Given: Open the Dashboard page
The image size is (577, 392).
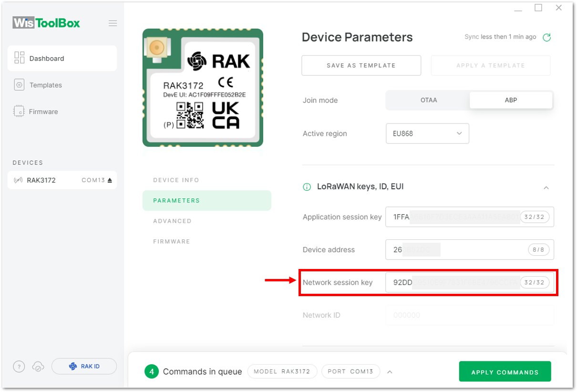Looking at the screenshot, I should coord(62,58).
